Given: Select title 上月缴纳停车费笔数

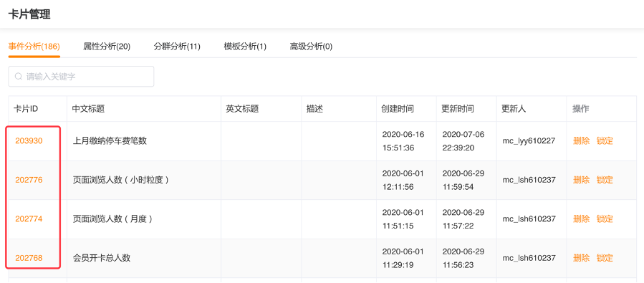Looking at the screenshot, I should click(110, 141).
